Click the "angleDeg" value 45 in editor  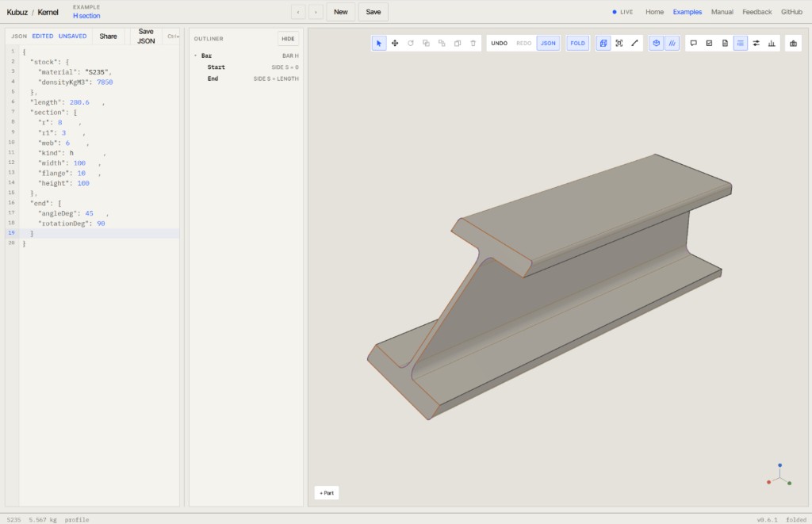(x=89, y=213)
